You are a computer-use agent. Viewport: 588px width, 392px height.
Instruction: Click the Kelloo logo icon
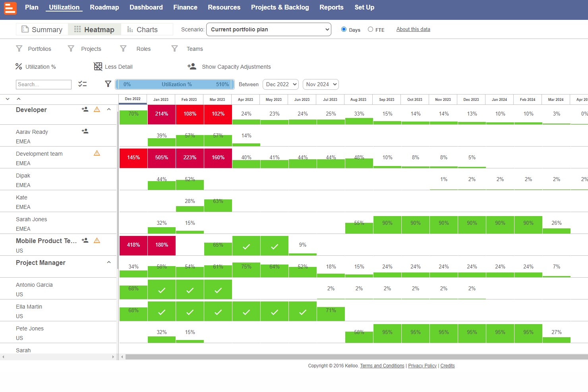tap(10, 8)
